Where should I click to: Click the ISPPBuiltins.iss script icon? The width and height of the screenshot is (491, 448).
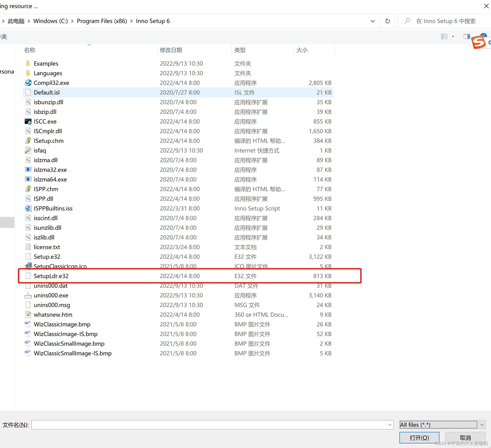point(28,208)
